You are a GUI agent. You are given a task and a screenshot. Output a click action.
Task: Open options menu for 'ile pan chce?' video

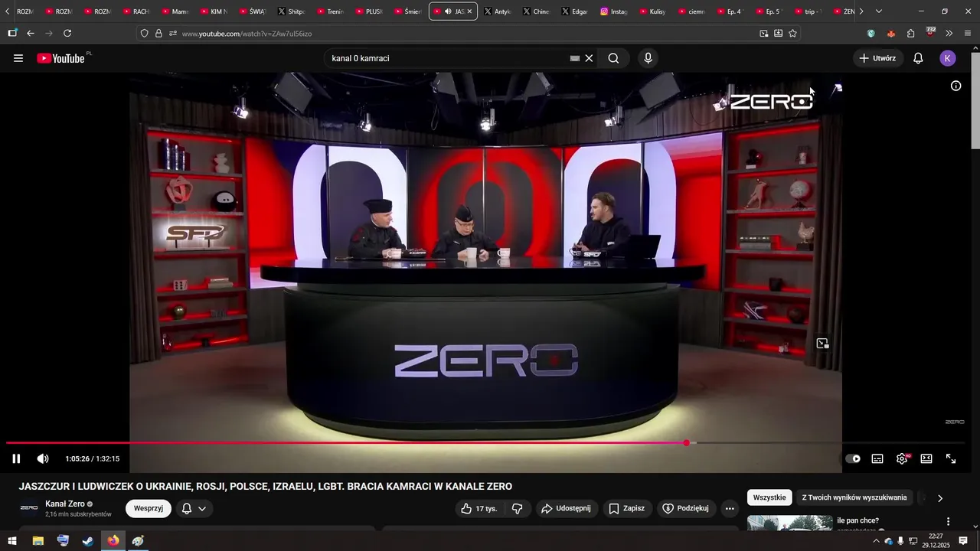click(x=948, y=521)
